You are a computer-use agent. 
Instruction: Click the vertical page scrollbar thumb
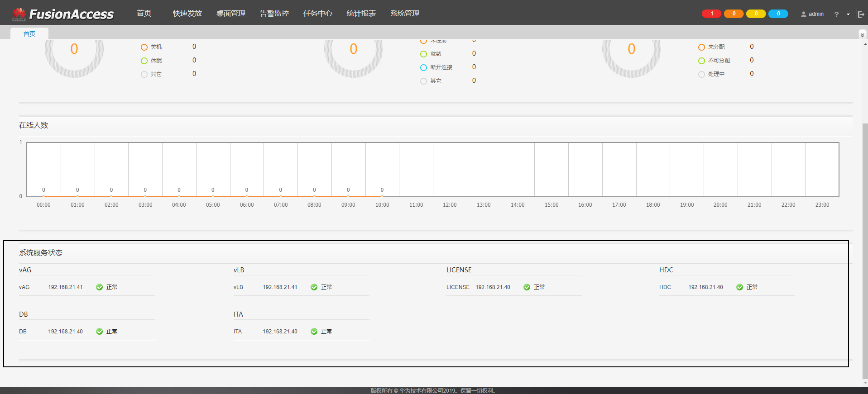(865, 249)
